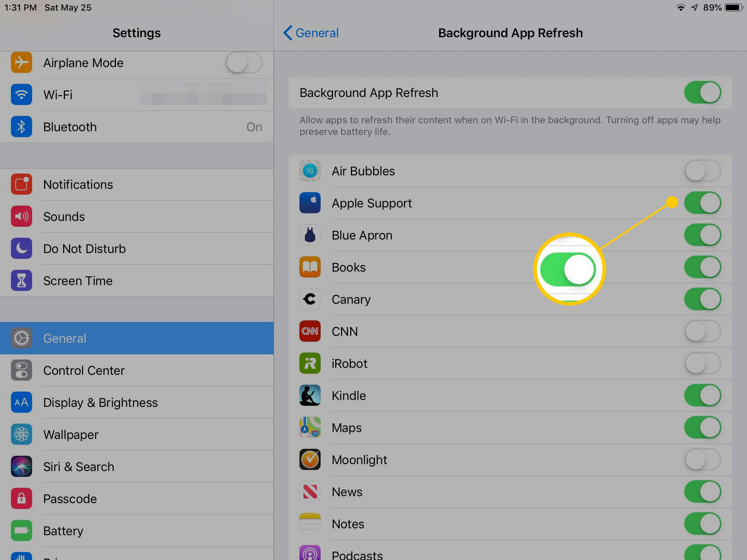Viewport: 747px width, 560px height.
Task: Open Siri & Search settings
Action: pyautogui.click(x=137, y=466)
